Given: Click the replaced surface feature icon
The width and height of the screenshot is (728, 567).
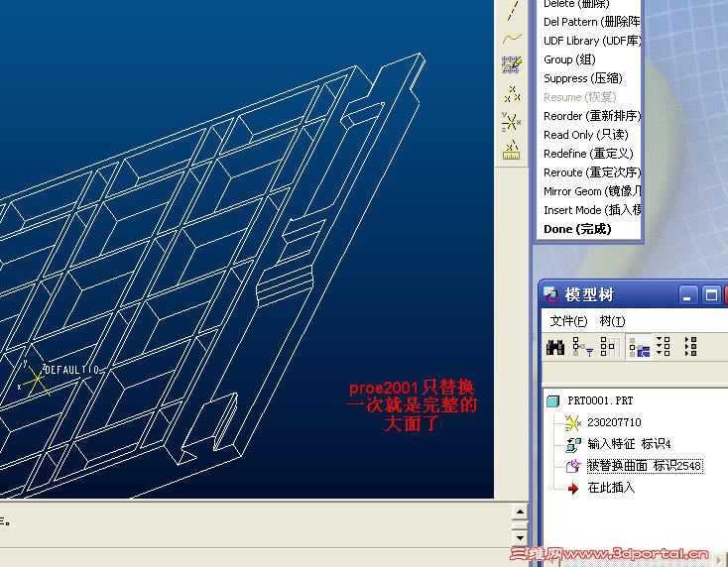Looking at the screenshot, I should pyautogui.click(x=573, y=465).
